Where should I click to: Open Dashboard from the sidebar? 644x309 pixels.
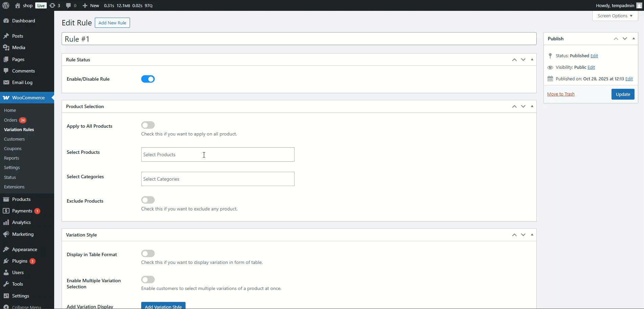[23, 21]
